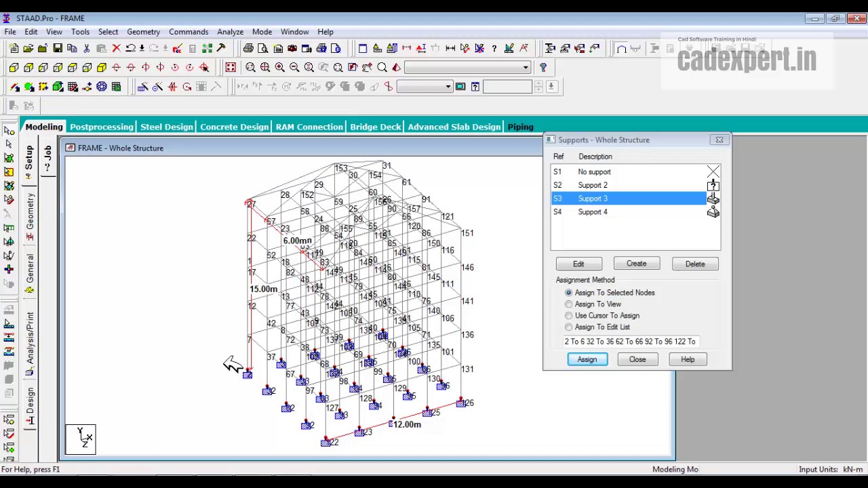Screen dimensions: 868x488
Task: Switch to the Concrete Design tab
Action: (x=235, y=127)
